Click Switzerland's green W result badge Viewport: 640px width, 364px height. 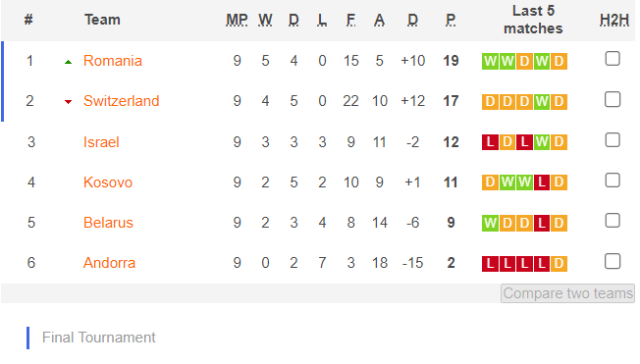click(542, 101)
